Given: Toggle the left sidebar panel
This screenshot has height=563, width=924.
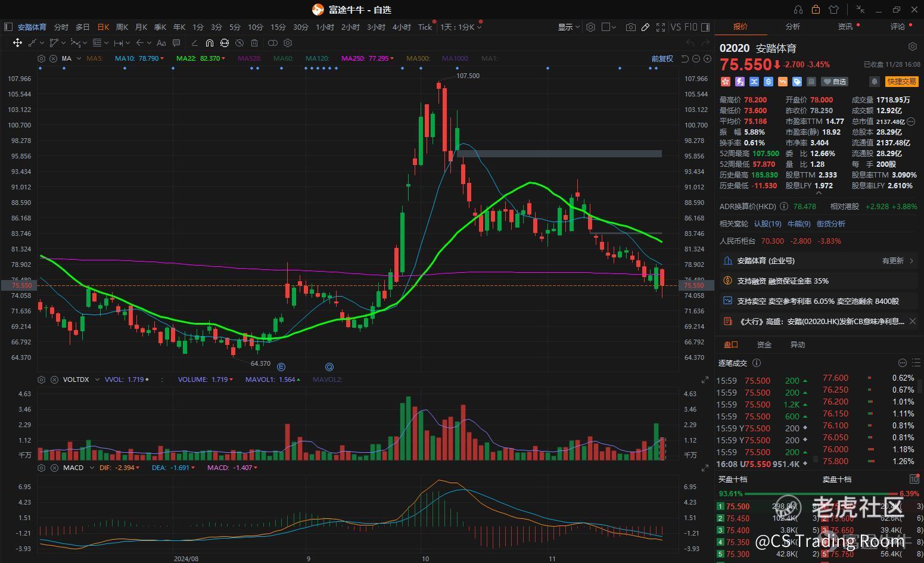Looking at the screenshot, I should [8, 27].
